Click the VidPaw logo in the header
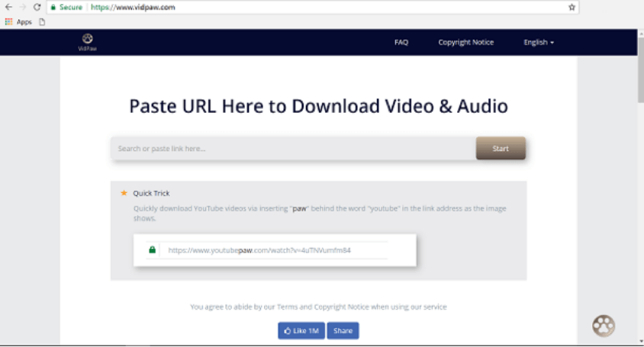644x347 pixels. tap(87, 42)
